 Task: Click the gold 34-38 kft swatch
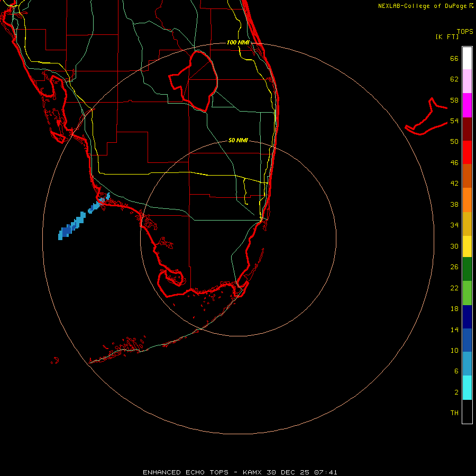coord(467,223)
